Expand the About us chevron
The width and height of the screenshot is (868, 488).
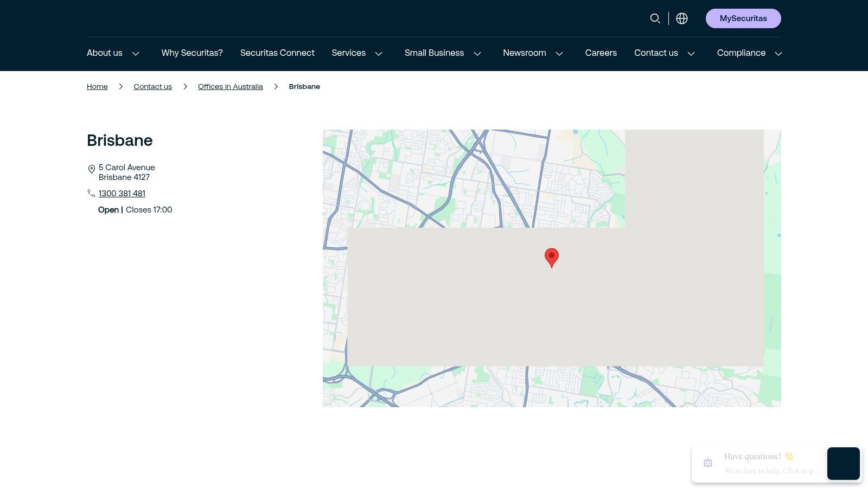136,54
